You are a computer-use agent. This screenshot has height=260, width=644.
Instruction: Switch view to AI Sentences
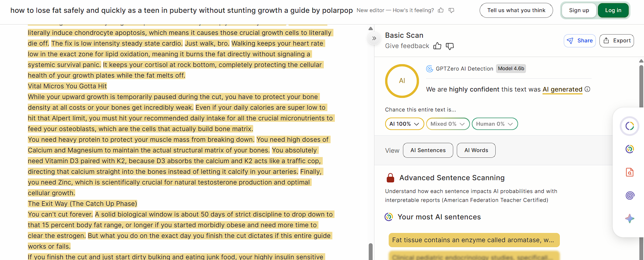428,150
